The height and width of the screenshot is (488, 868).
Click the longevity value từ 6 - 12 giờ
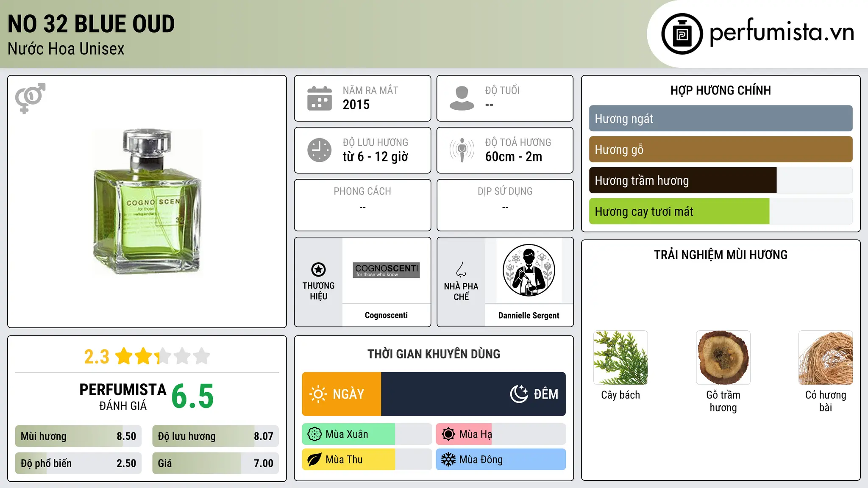(x=376, y=157)
